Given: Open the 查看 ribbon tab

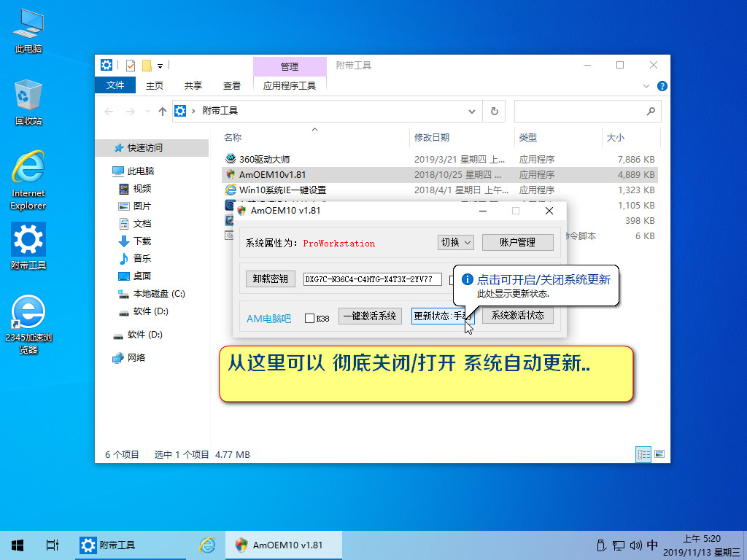Looking at the screenshot, I should (x=231, y=85).
